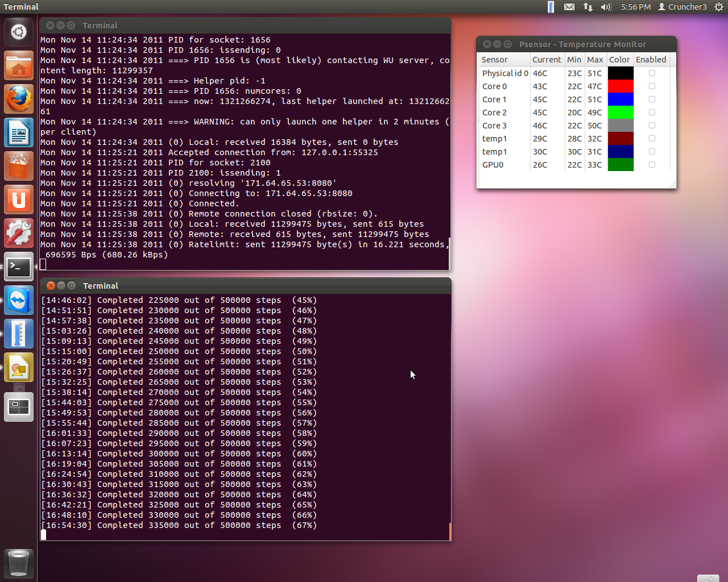Image resolution: width=728 pixels, height=582 pixels.
Task: Click the Color column header in Psensor
Action: 619,60
